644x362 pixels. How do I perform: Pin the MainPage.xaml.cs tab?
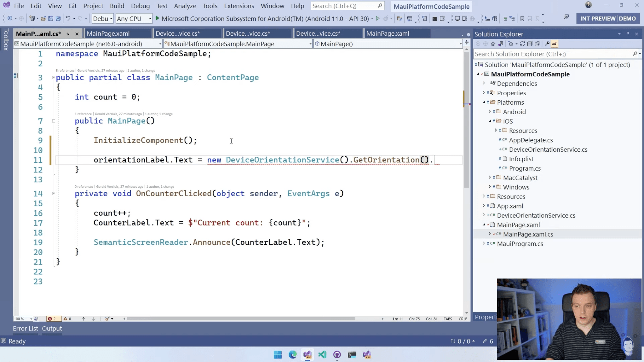(x=68, y=33)
